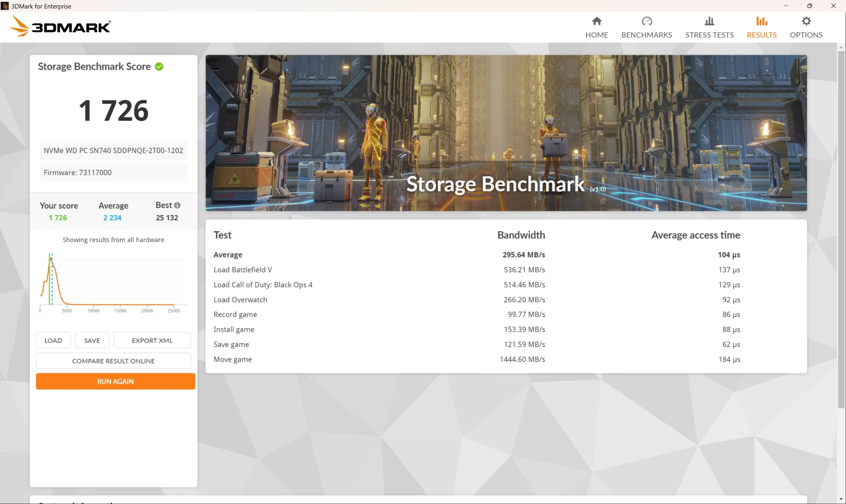Click the green validation checkmark icon
846x504 pixels.
pos(159,67)
